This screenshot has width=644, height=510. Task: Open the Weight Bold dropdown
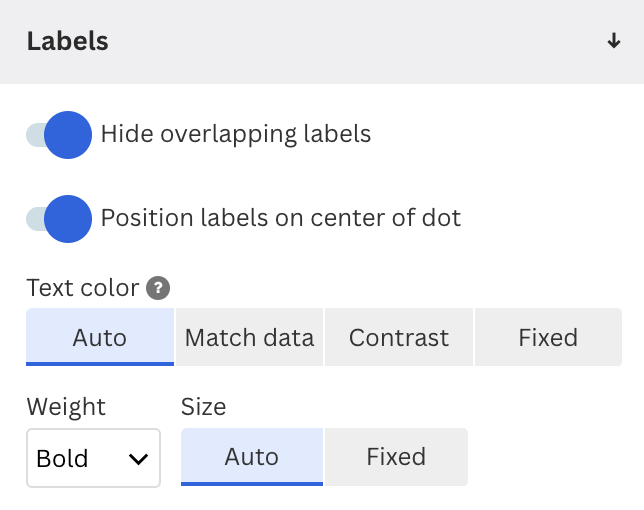[x=93, y=458]
